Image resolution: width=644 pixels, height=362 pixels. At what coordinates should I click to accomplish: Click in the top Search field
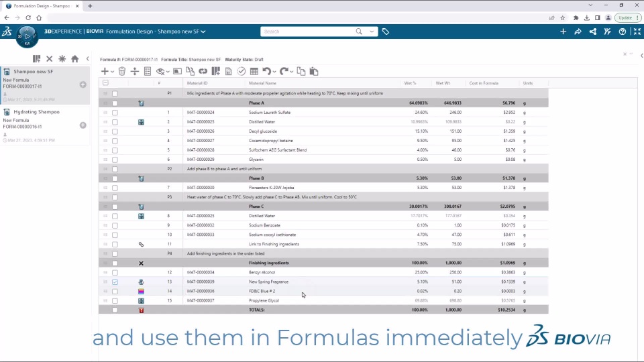tap(308, 32)
